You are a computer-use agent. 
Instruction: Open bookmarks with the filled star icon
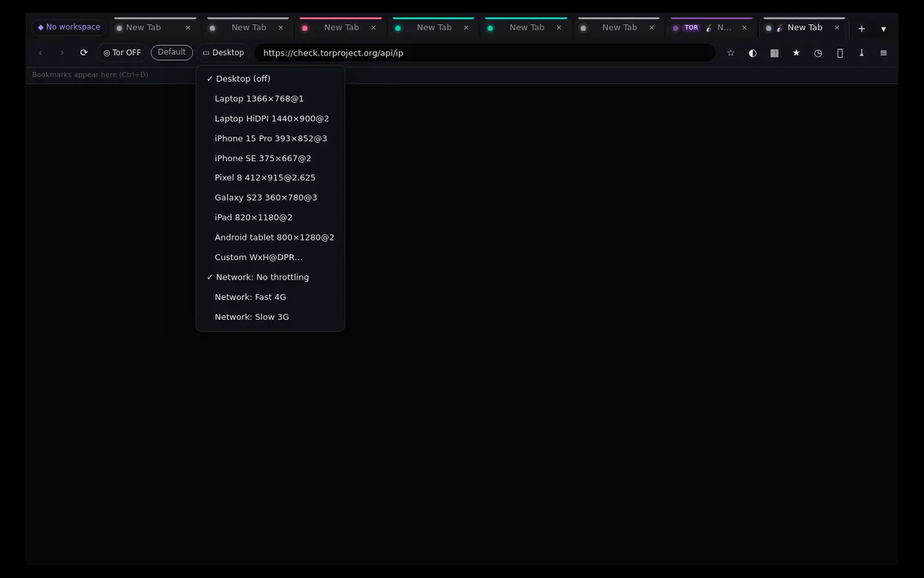(x=796, y=53)
